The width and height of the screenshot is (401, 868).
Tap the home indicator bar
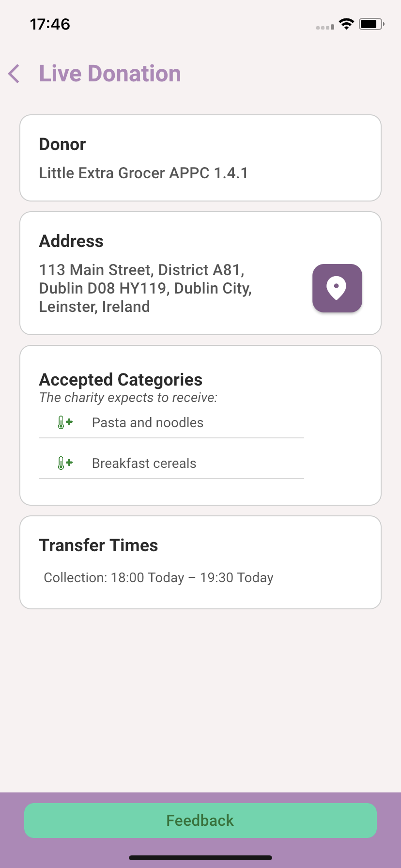pyautogui.click(x=200, y=858)
